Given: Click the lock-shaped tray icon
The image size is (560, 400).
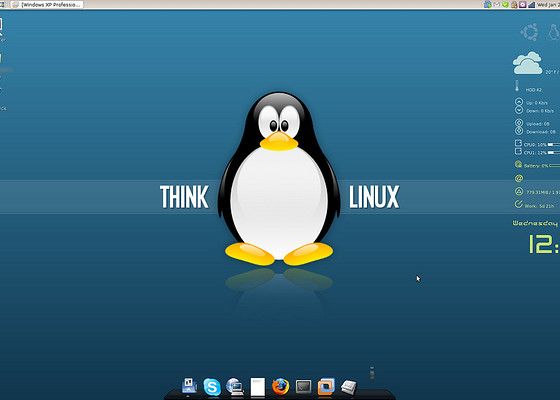Looking at the screenshot, I should click(x=514, y=5).
